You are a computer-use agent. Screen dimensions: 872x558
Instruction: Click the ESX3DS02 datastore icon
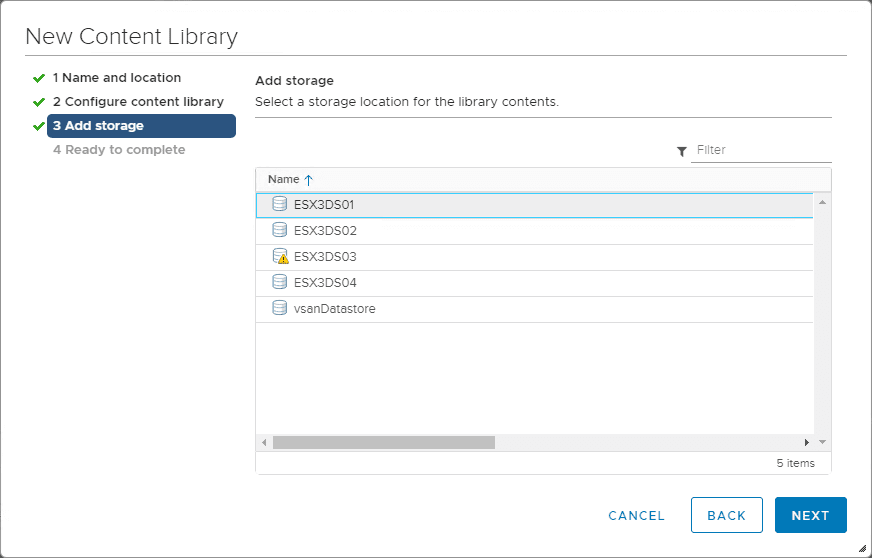280,230
